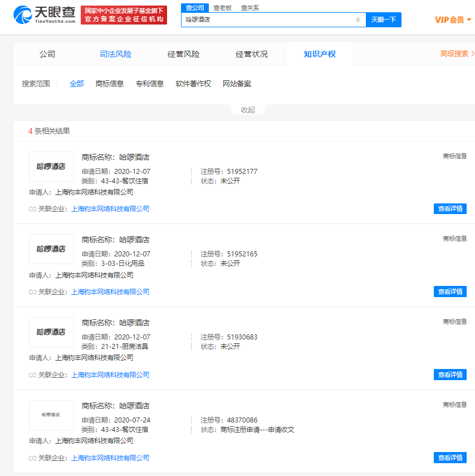This screenshot has height=476, width=475.
Task: Click the TianYanCha logo
Action: [45, 14]
